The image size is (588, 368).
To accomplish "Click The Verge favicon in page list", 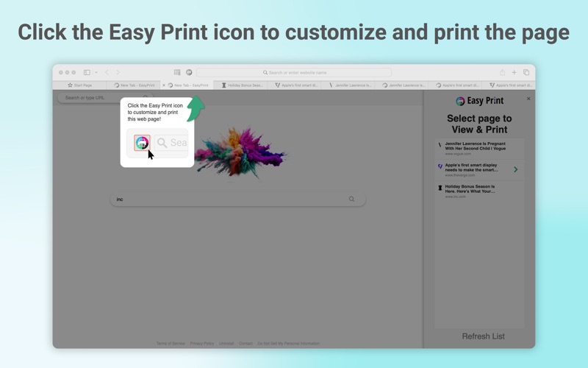I will point(440,166).
